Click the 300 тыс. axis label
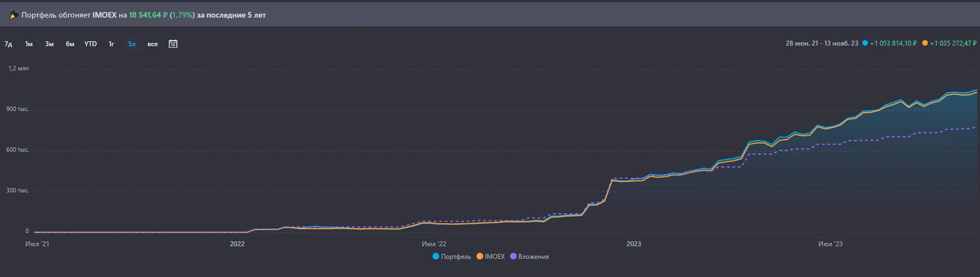Image resolution: width=980 pixels, height=277 pixels. (19, 191)
